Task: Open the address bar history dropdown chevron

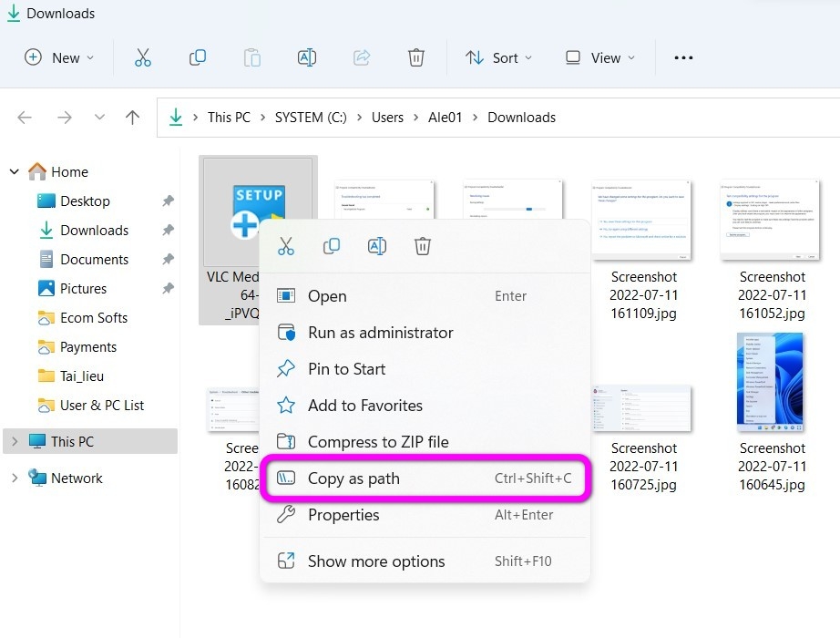Action: coord(99,117)
